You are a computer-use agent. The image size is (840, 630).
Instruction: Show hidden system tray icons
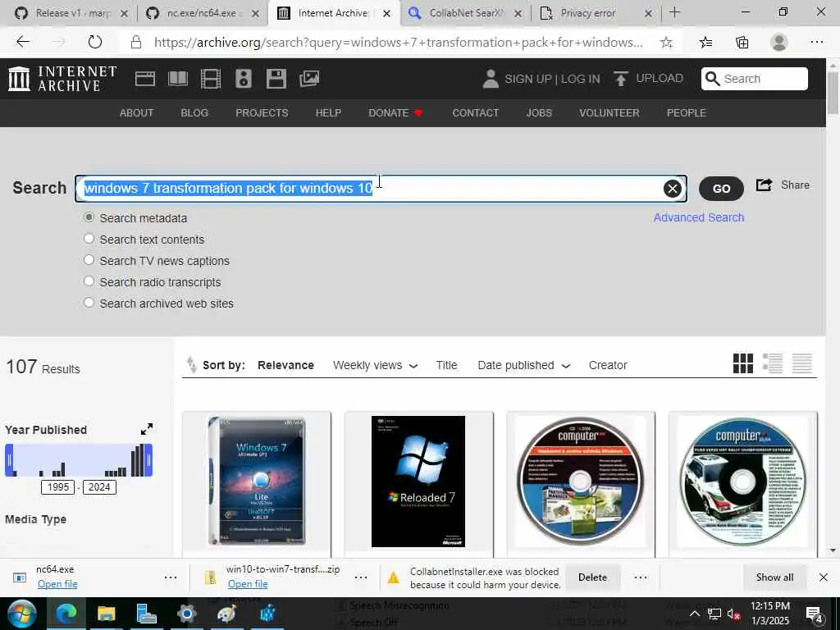pyautogui.click(x=694, y=614)
